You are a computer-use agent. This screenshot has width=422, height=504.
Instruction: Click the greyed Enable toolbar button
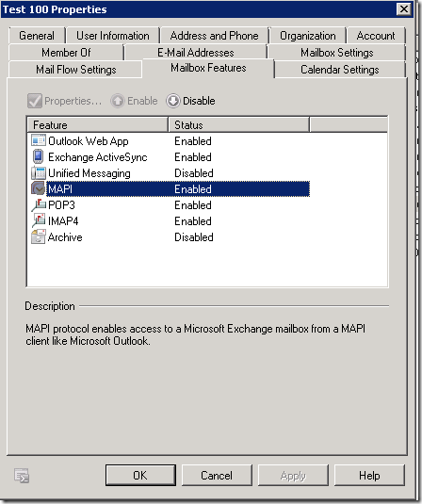(134, 101)
